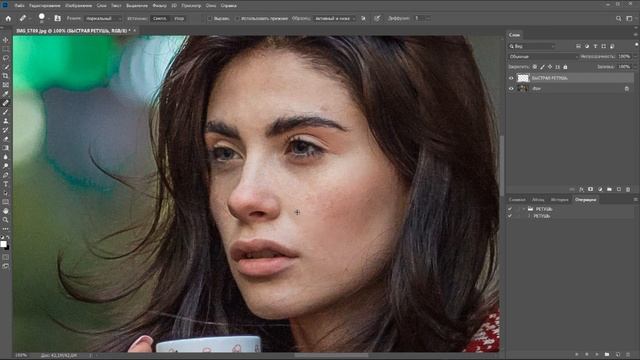Open the Фильтр menu
The width and height of the screenshot is (640, 360).
[159, 6]
